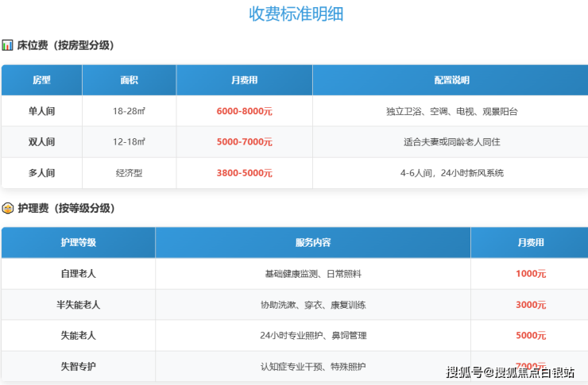Select the 单人间 row label
The width and height of the screenshot is (588, 385).
[x=41, y=111]
